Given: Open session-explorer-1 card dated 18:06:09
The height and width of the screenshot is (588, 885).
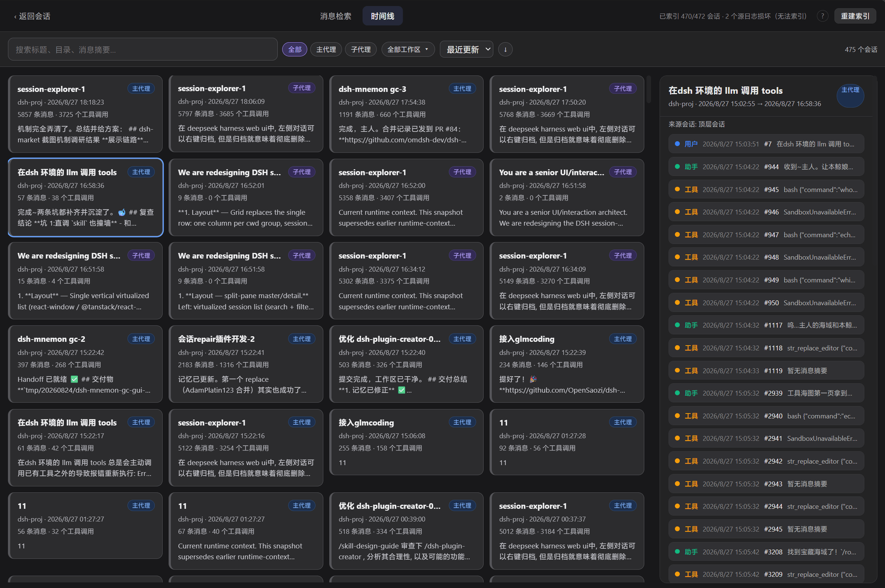Looking at the screenshot, I should [246, 114].
